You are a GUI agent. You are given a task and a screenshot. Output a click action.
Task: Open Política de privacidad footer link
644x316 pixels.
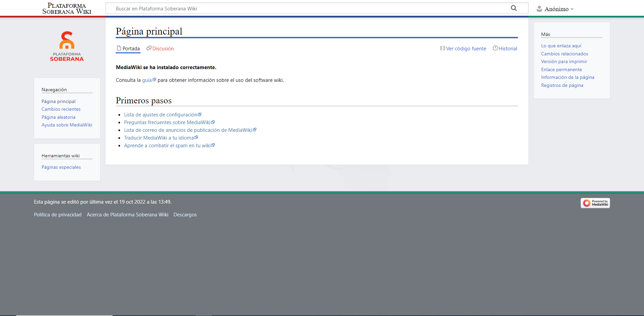tap(58, 215)
